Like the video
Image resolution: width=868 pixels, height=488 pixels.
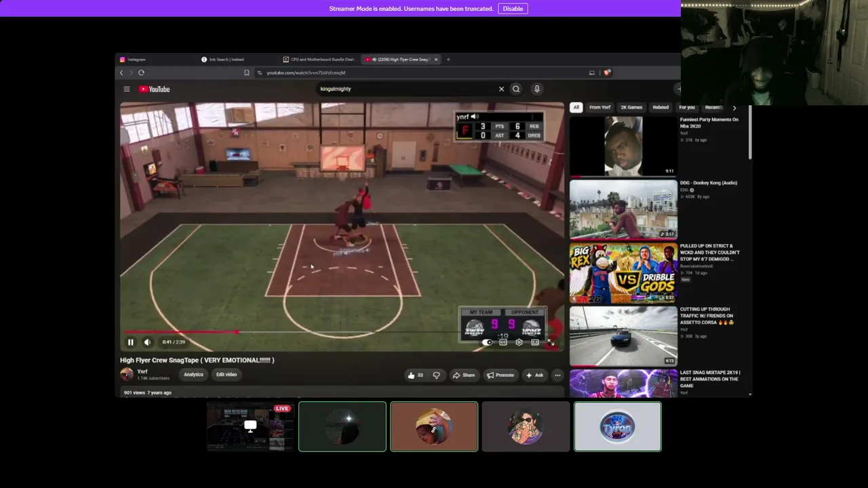[416, 375]
